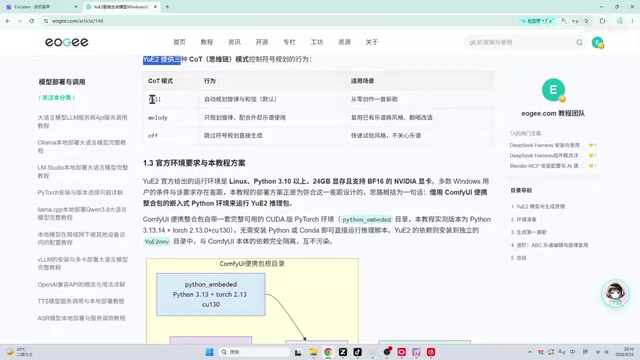The image size is (640, 360).
Task: Open the Blender MCP 安装配置 hot article
Action: (x=545, y=166)
